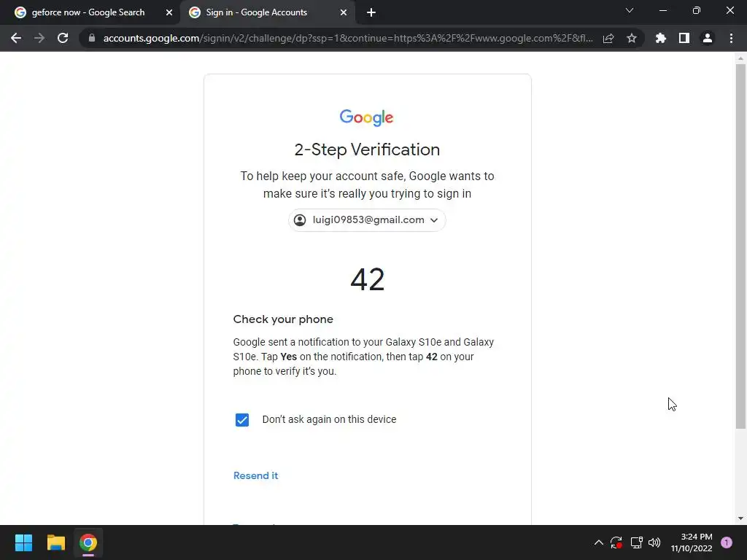Restore down the Chrome window
Viewport: 747px width, 560px height.
point(697,10)
